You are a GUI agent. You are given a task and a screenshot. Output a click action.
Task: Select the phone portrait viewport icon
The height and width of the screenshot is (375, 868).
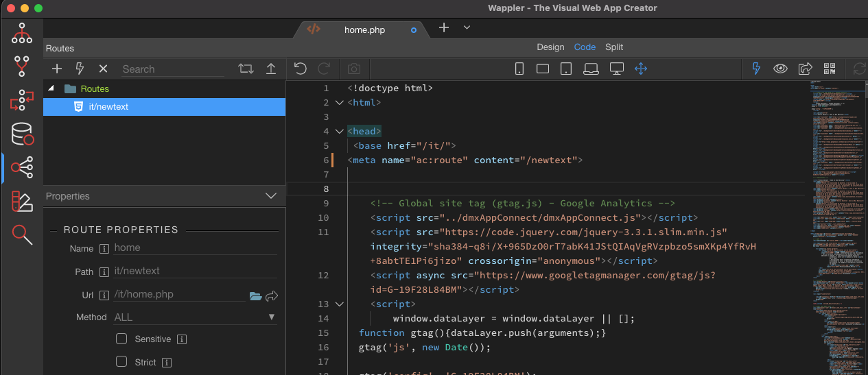519,69
